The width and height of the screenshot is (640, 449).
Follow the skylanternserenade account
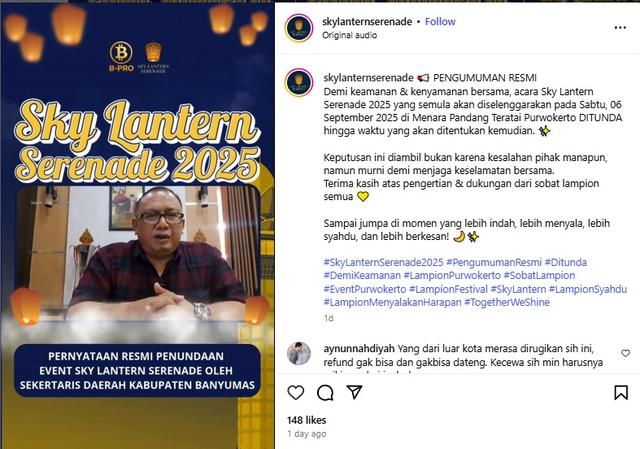coord(440,22)
